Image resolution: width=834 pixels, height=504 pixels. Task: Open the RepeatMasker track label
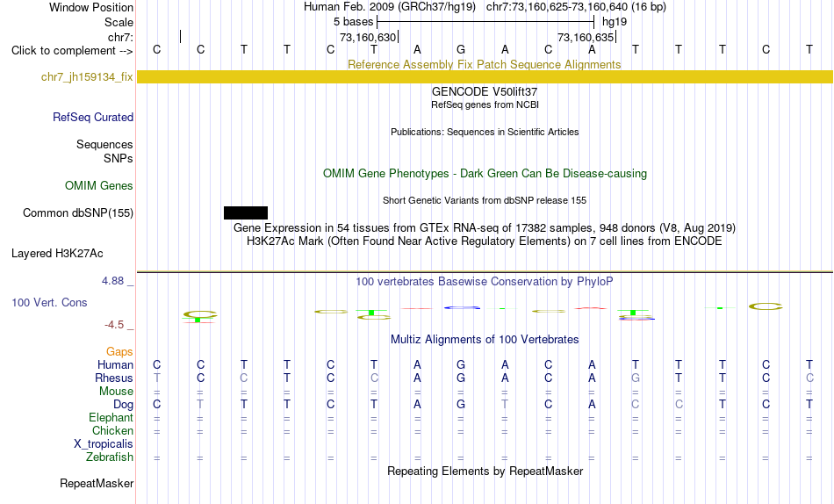(x=97, y=483)
